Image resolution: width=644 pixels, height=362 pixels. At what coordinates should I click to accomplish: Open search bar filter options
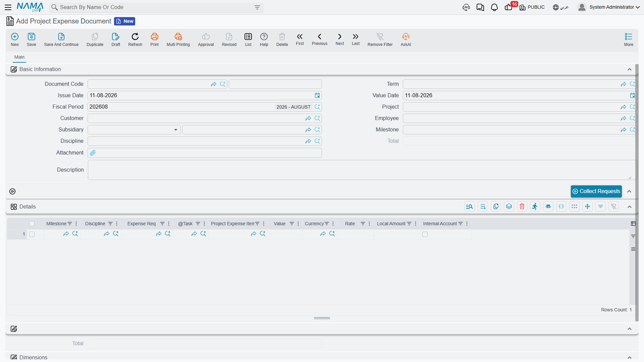pos(257,7)
